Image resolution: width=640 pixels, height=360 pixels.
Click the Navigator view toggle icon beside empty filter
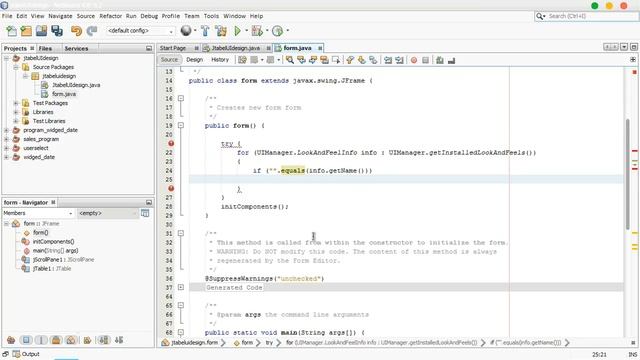click(x=145, y=213)
